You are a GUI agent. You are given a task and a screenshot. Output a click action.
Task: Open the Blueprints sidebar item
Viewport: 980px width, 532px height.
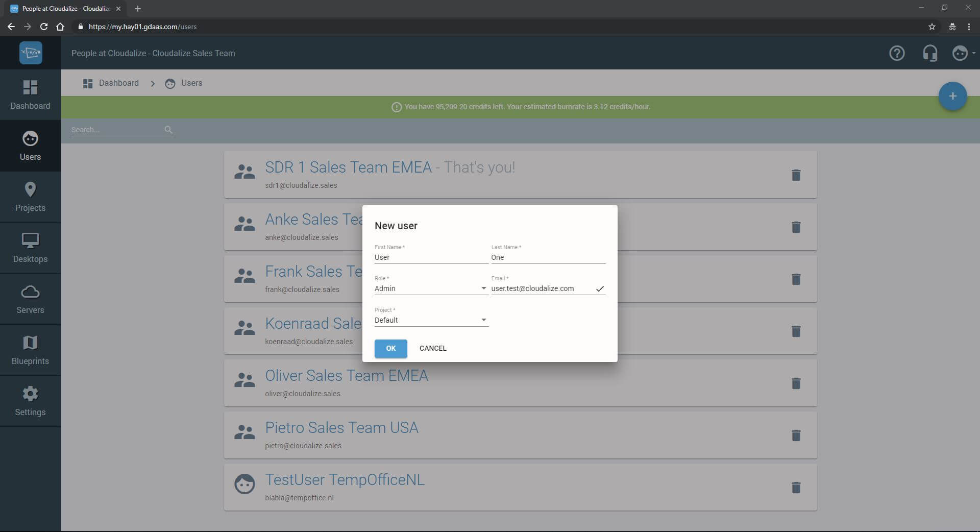[x=30, y=350]
